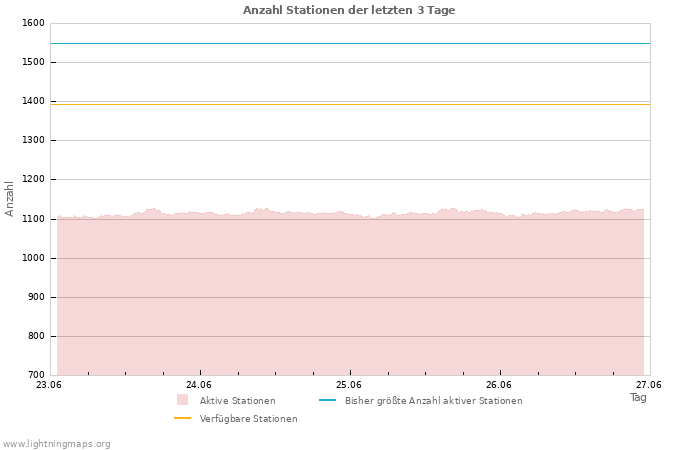Click the orange horizontal line in the chart
The image size is (700, 450).
coord(350,104)
